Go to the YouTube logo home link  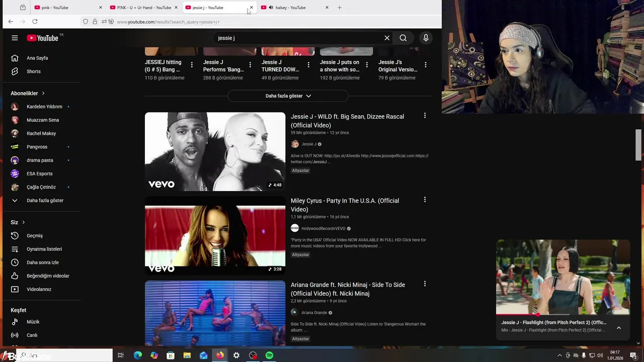tap(43, 38)
